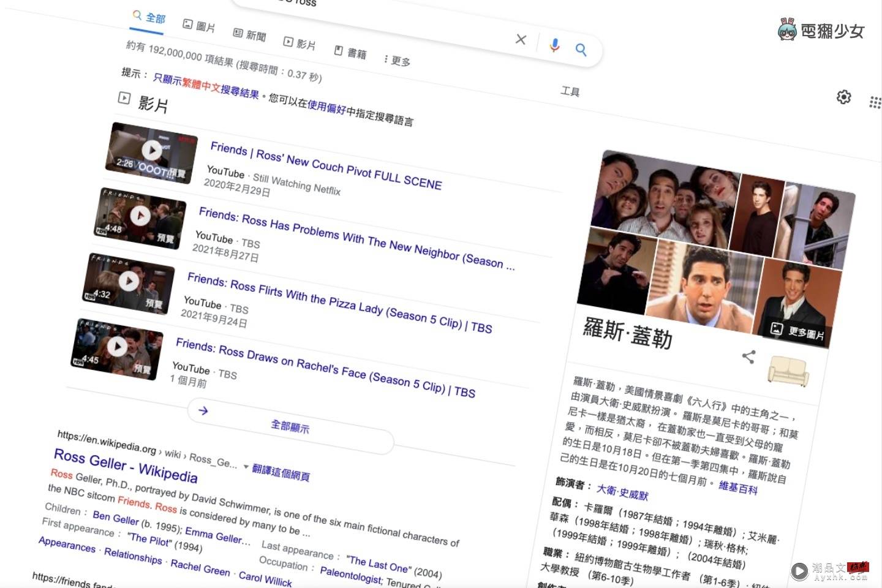
Task: Open the Carol Willick sitelink
Action: pos(265,578)
